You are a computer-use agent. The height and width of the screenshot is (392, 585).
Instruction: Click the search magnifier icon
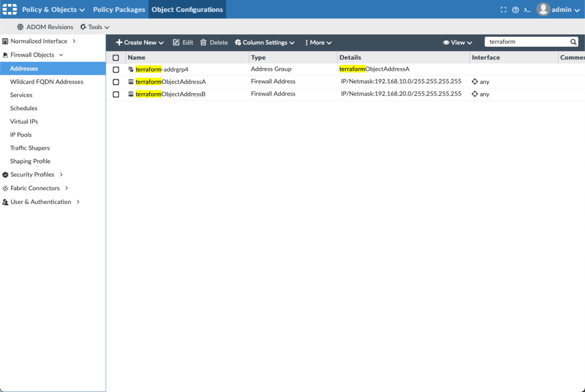(x=573, y=42)
